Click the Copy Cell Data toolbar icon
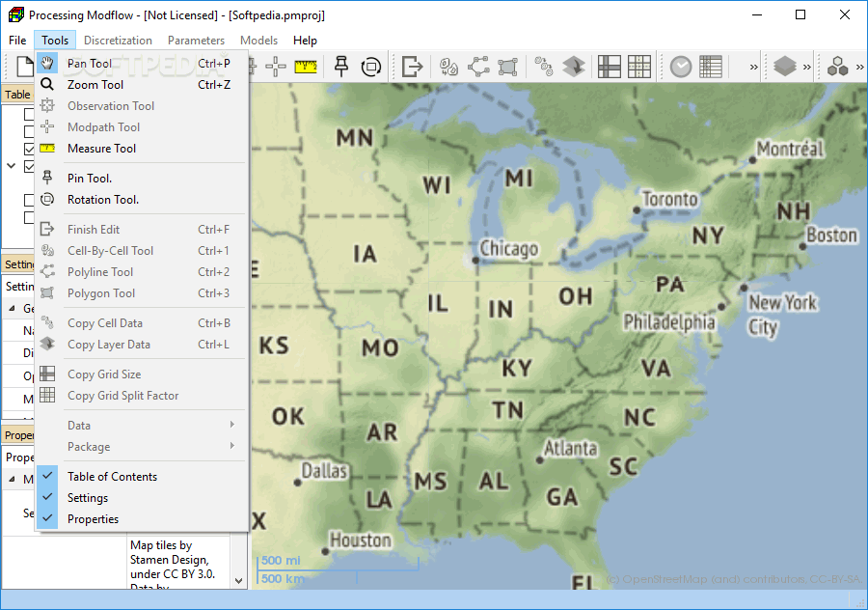Viewport: 868px width, 610px height. click(544, 67)
